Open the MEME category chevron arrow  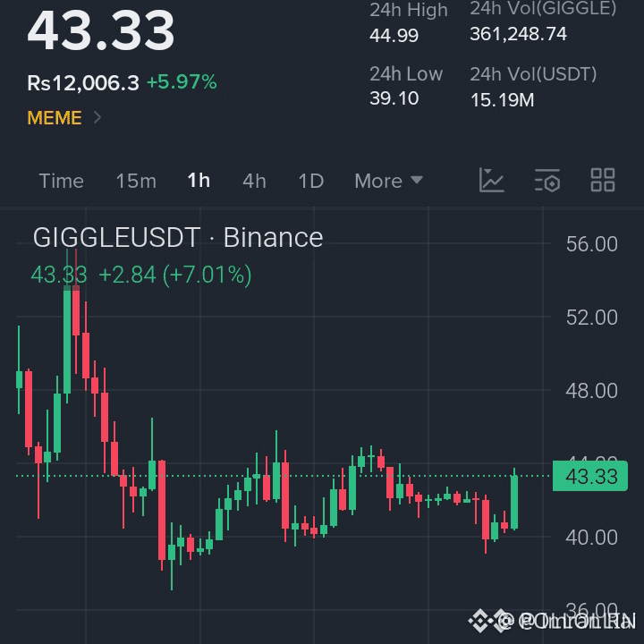pyautogui.click(x=97, y=117)
